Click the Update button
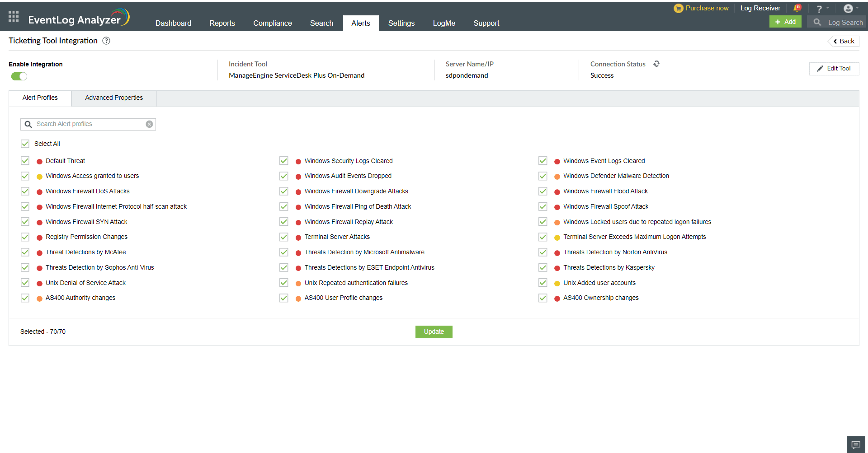The width and height of the screenshot is (868, 453). [x=434, y=332]
